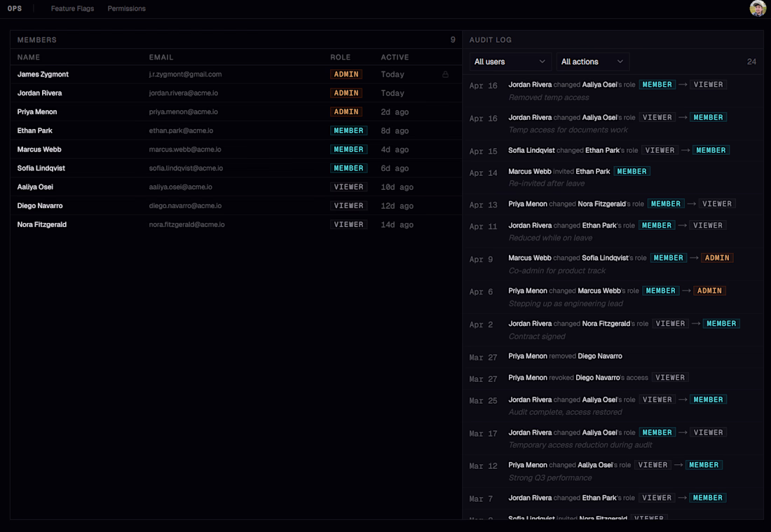Click the Active column header
771x532 pixels.
(395, 57)
